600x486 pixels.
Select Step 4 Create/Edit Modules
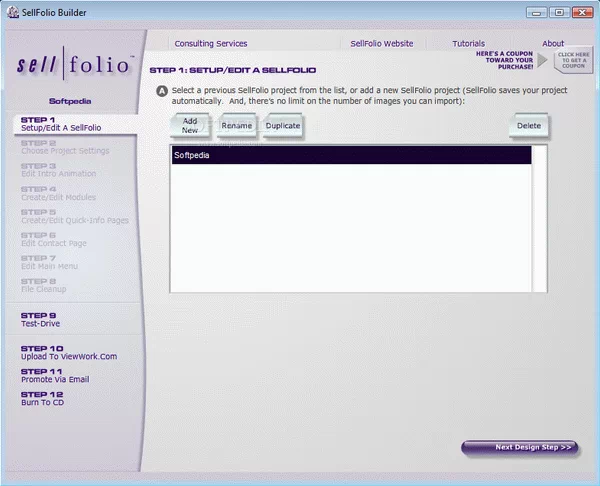(59, 193)
